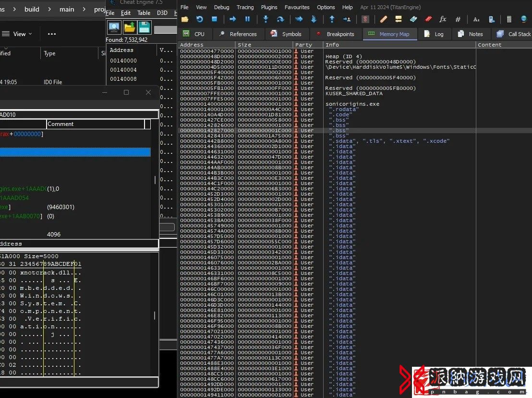Open the Tracing menu in x64dbg
Screen dimensions: 532x398
(245, 7)
